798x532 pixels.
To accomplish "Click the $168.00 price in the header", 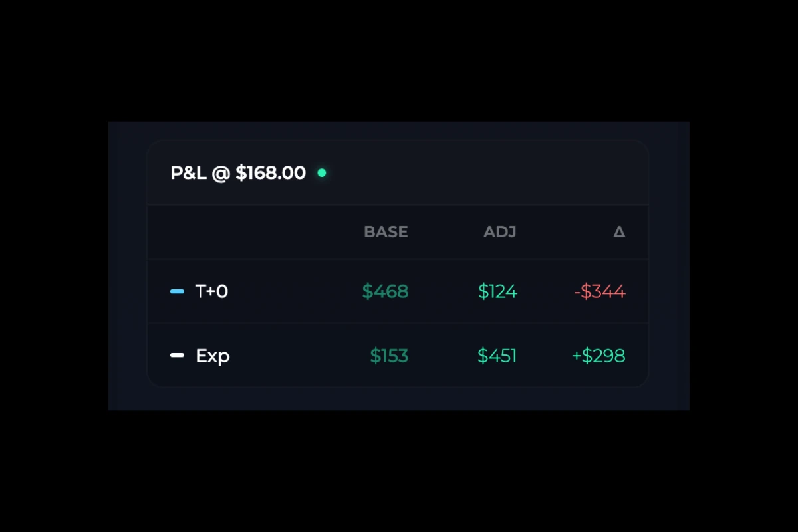I will 272,172.
